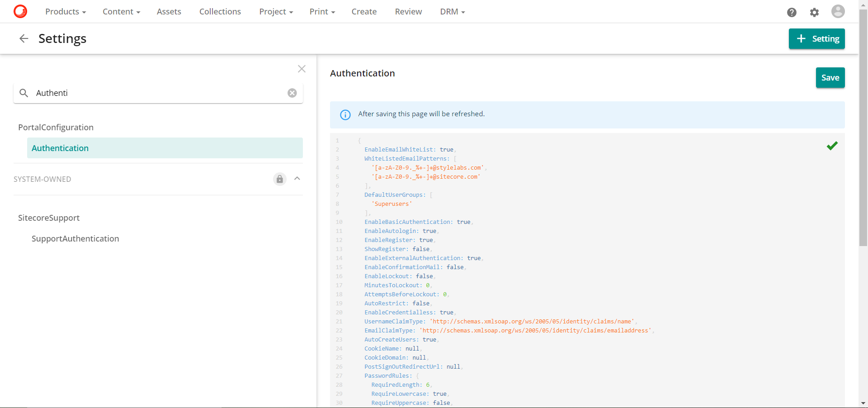Click inside the Authenti search field
The height and width of the screenshot is (408, 868).
click(x=136, y=93)
